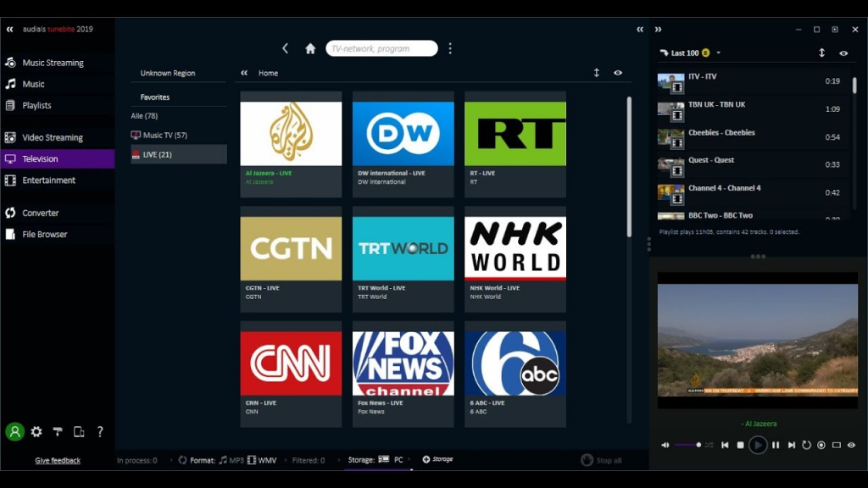Expand the right panel with double chevron
868x488 pixels.
coord(658,30)
